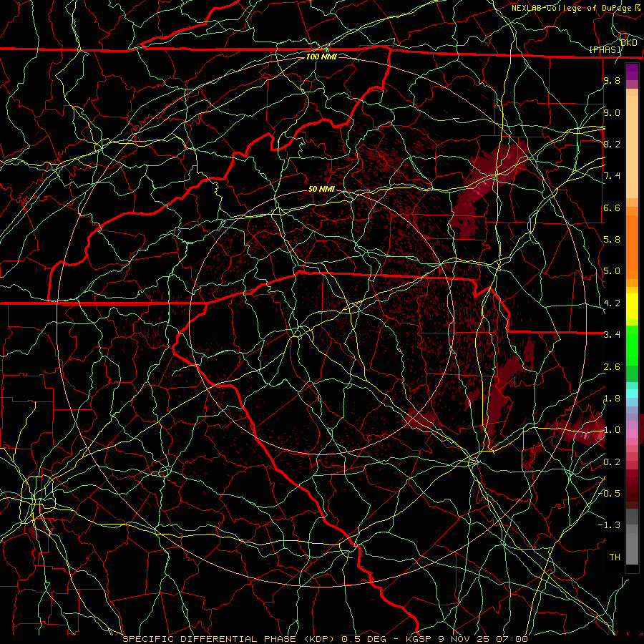
Task: Pick the purple segment atop the color bar
Action: click(632, 72)
